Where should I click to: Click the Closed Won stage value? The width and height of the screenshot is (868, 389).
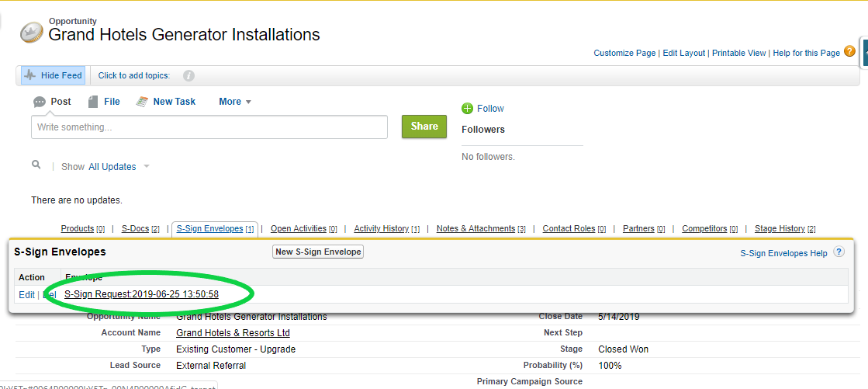click(624, 349)
